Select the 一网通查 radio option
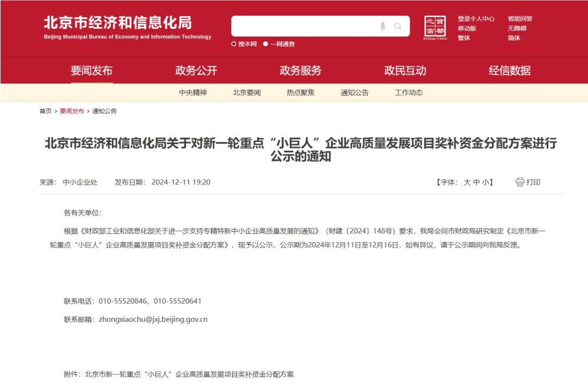The width and height of the screenshot is (588, 389). pos(266,44)
